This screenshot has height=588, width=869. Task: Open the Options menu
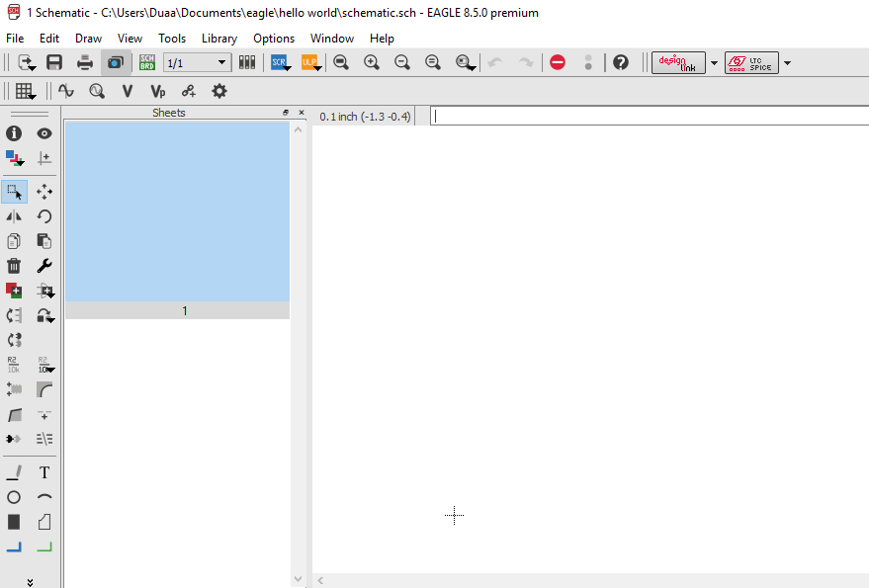tap(274, 39)
